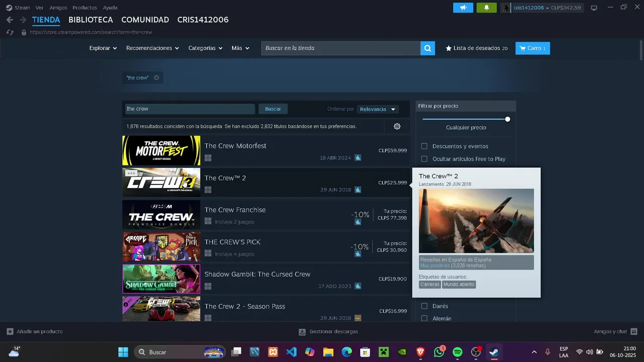Open the Ayuda menu
644x362 pixels.
coord(110,8)
